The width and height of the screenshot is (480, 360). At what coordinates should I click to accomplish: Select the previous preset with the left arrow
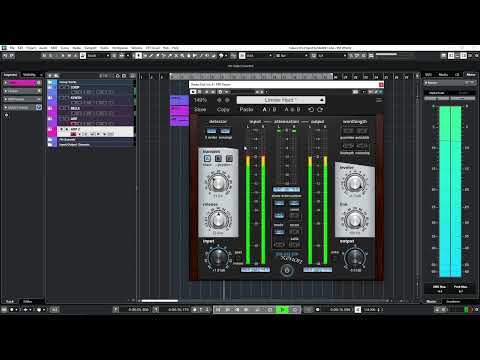[219, 100]
